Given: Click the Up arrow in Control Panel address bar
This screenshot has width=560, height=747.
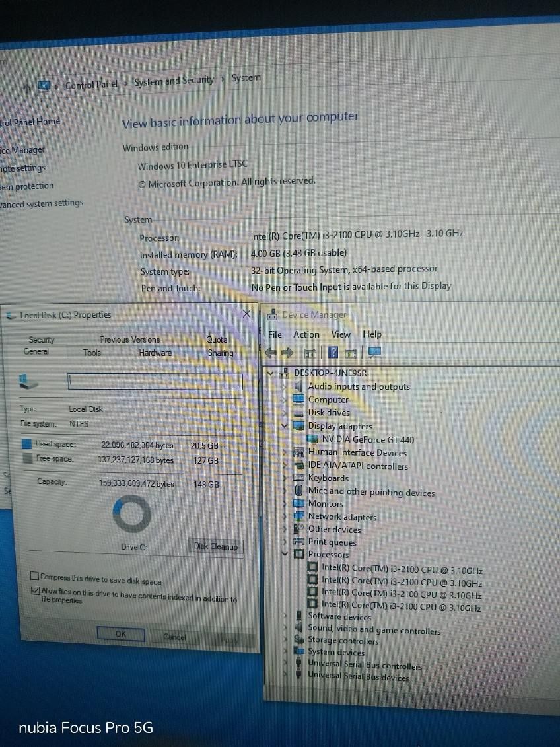Looking at the screenshot, I should click(26, 87).
